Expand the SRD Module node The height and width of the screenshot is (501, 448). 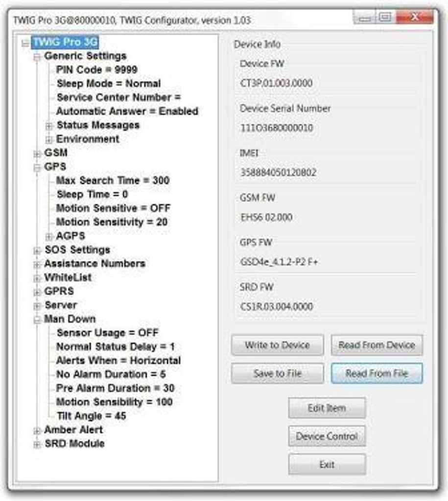(x=37, y=444)
